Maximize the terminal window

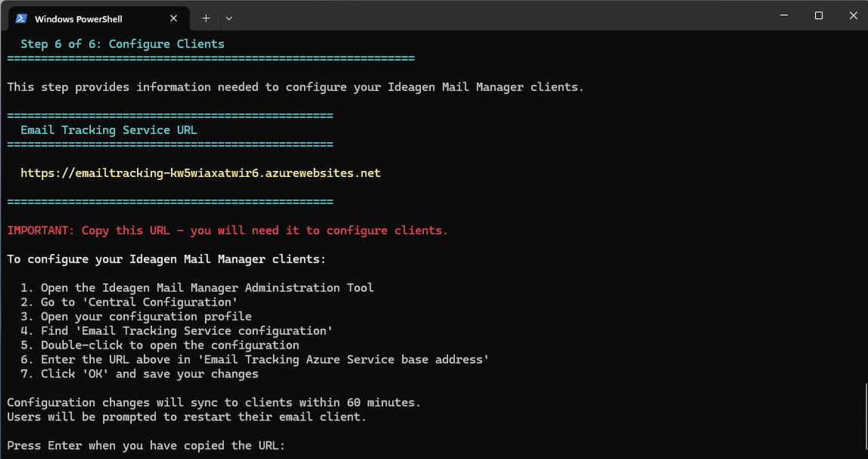pyautogui.click(x=819, y=15)
